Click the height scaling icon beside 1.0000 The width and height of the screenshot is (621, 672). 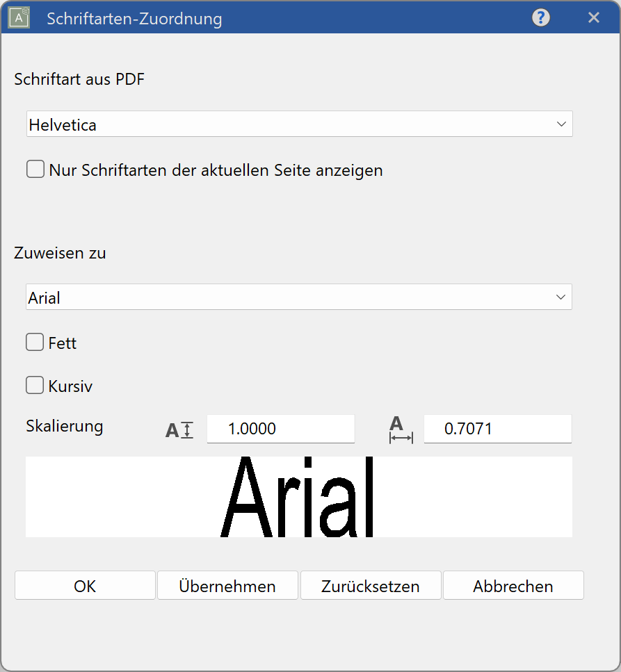(x=179, y=429)
